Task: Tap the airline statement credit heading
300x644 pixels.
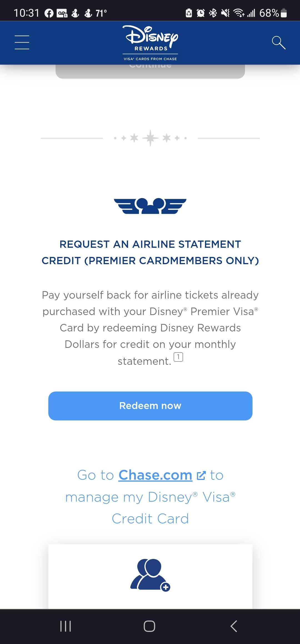Action: [x=150, y=252]
